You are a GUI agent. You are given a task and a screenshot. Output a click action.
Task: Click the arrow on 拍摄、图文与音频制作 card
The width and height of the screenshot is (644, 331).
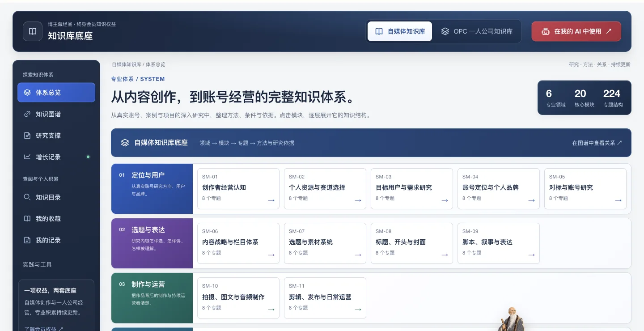click(x=271, y=310)
